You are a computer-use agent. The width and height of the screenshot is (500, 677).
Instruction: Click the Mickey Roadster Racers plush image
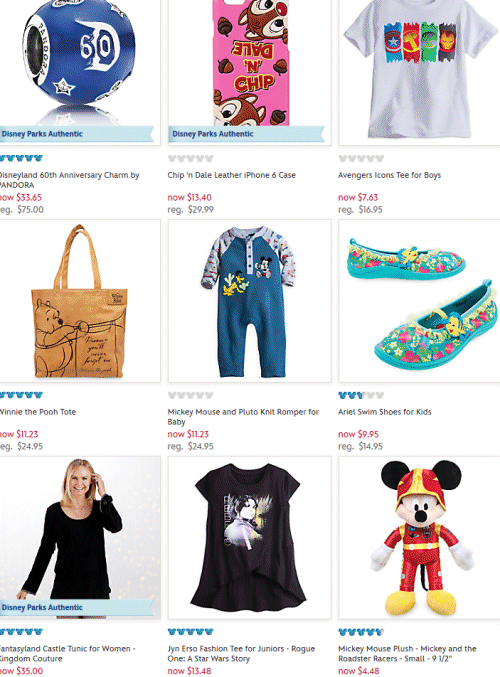419,538
